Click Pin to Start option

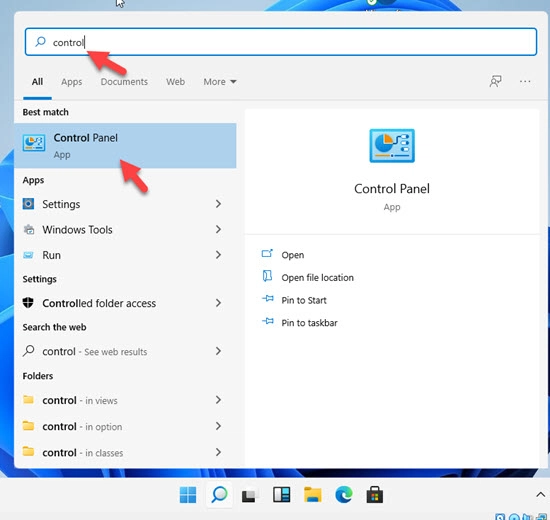point(304,300)
